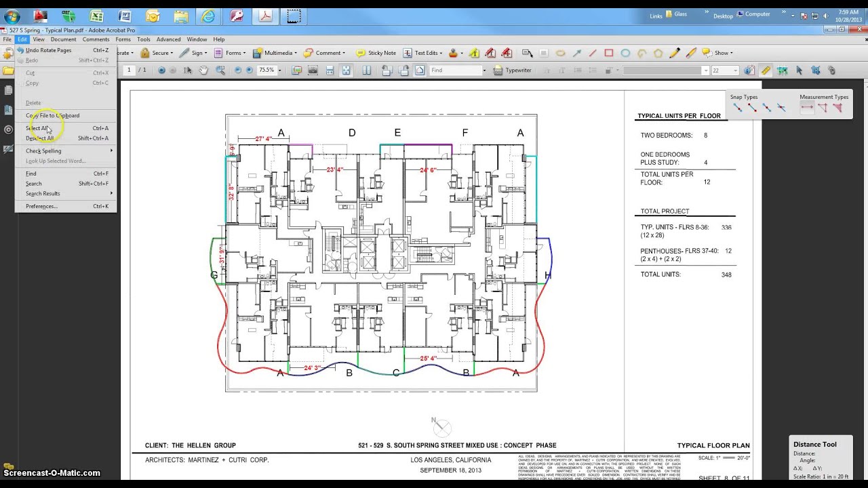Activate the pencil drawing markup tool

(675, 53)
